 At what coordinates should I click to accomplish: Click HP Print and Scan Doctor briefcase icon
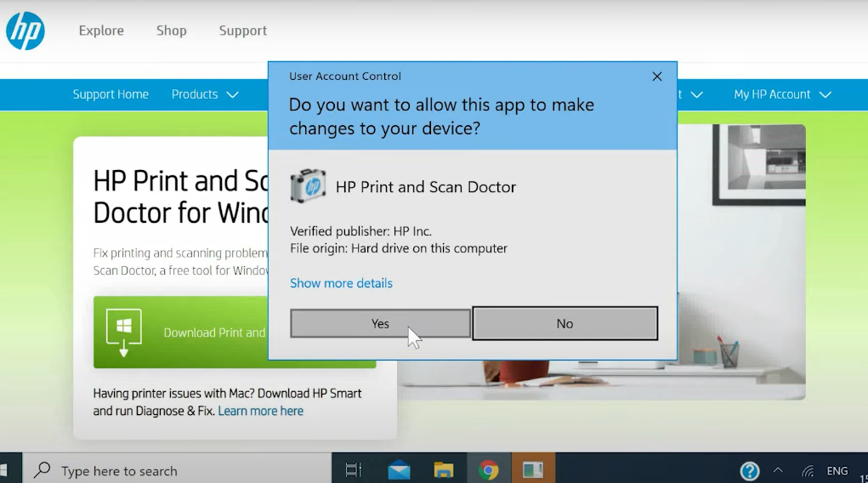coord(308,186)
